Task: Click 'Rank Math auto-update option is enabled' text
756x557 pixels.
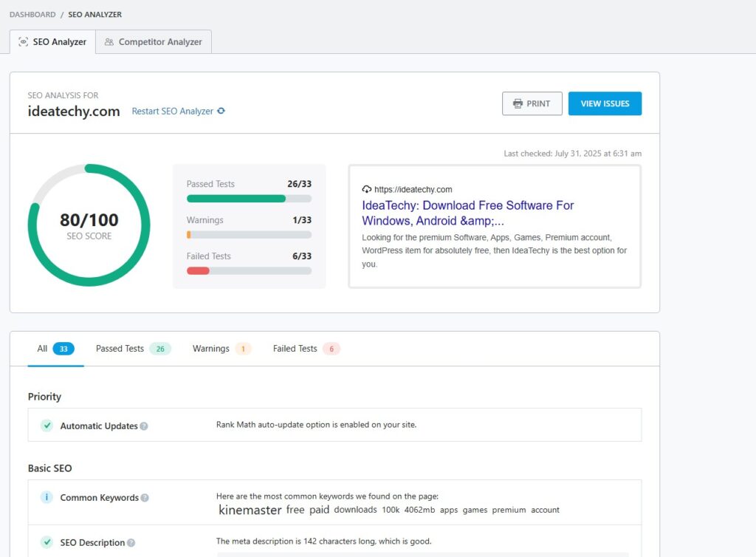Action: (316, 425)
